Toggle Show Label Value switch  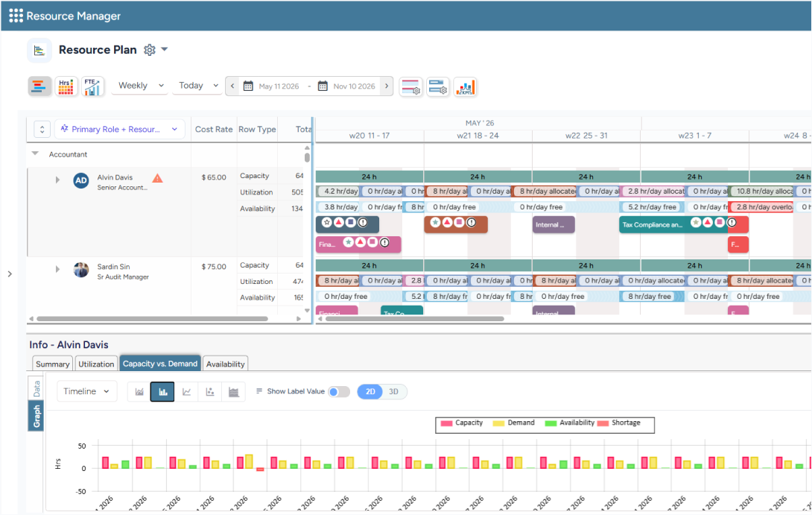click(339, 392)
